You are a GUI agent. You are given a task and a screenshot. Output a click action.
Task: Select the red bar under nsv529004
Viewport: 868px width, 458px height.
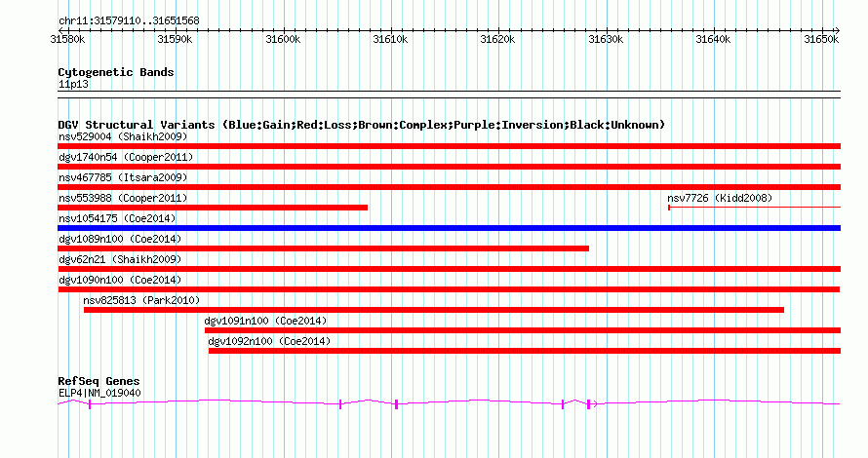(x=449, y=146)
